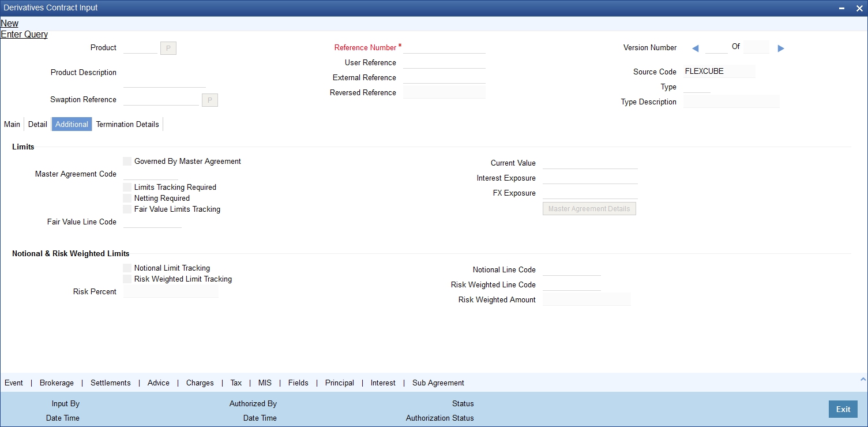Focus the Risk Weighted Line Code field

click(572, 285)
